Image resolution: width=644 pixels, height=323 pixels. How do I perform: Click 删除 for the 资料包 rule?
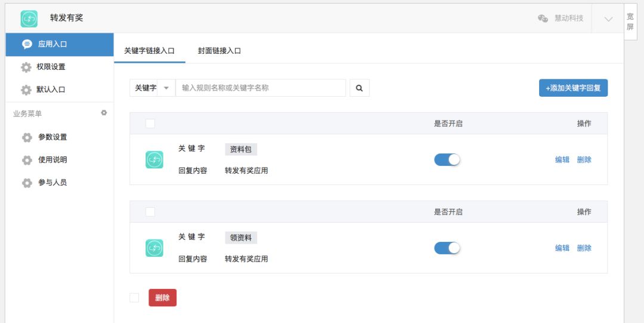(x=584, y=159)
